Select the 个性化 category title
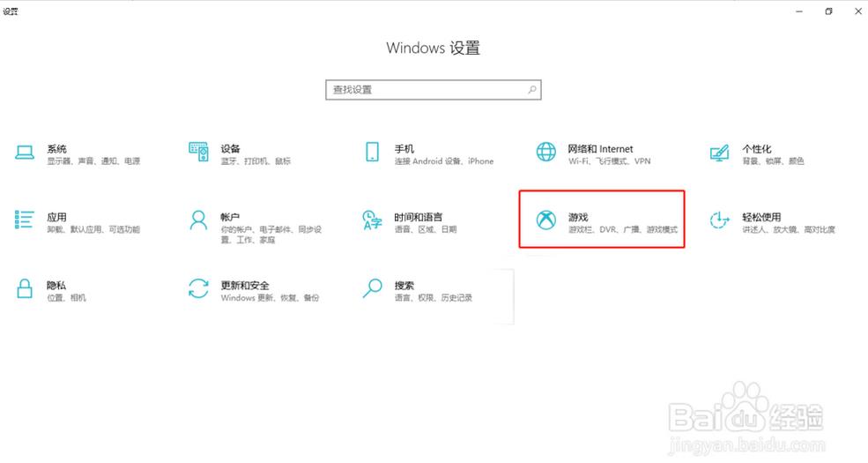The height and width of the screenshot is (463, 868). click(757, 148)
